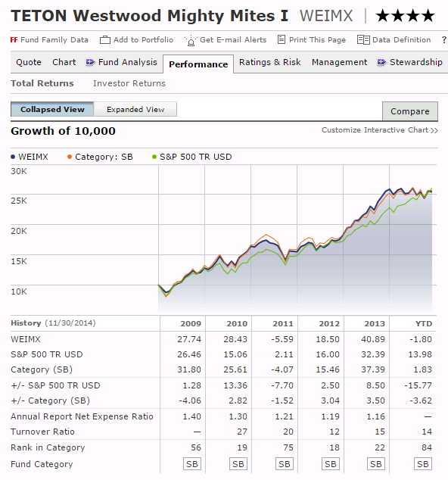Open the Chart tab
Image resolution: width=448 pixels, height=480 pixels.
pyautogui.click(x=64, y=62)
